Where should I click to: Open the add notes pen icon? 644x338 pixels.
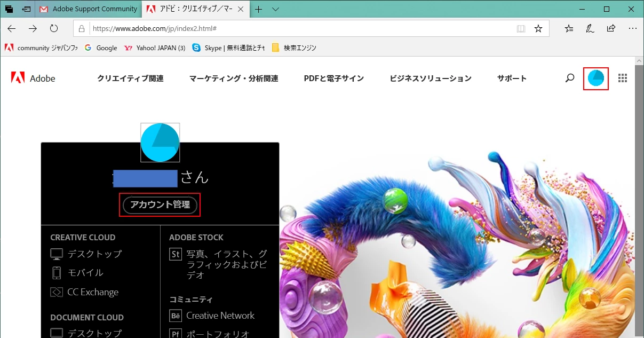(x=590, y=28)
